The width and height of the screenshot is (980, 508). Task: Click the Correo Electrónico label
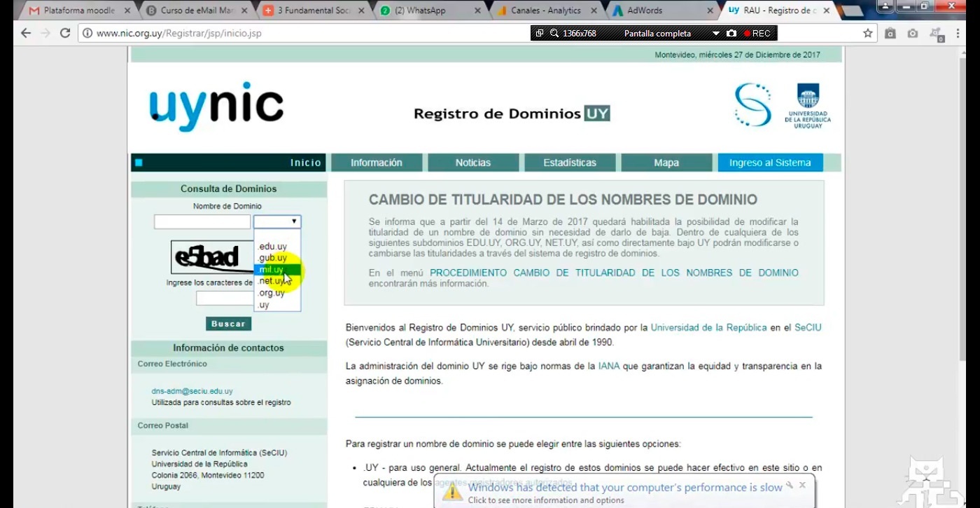[172, 364]
